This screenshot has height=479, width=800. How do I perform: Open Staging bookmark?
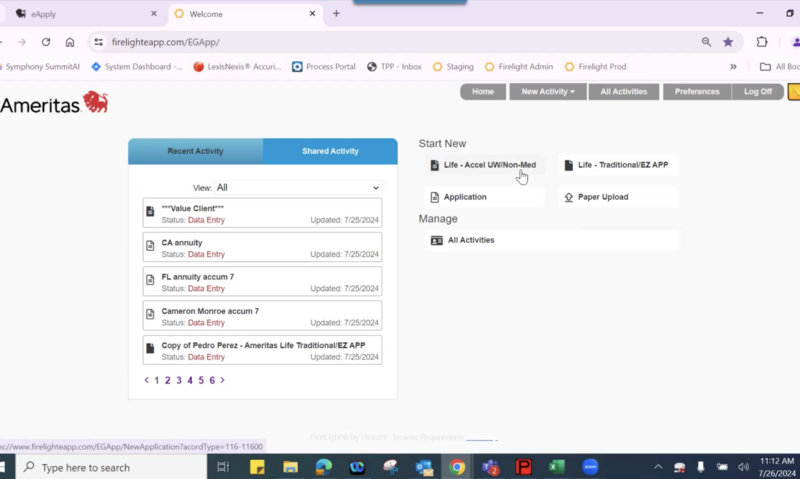(453, 66)
